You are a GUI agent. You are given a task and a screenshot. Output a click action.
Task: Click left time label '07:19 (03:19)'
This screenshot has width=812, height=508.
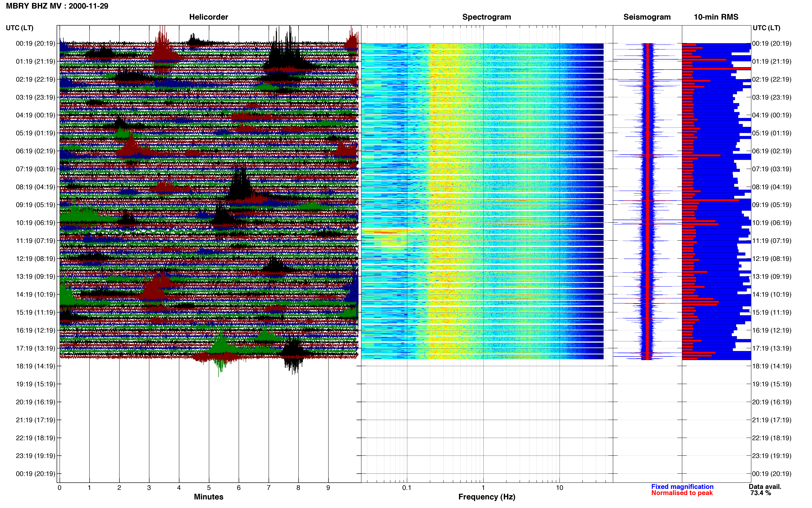(36, 169)
